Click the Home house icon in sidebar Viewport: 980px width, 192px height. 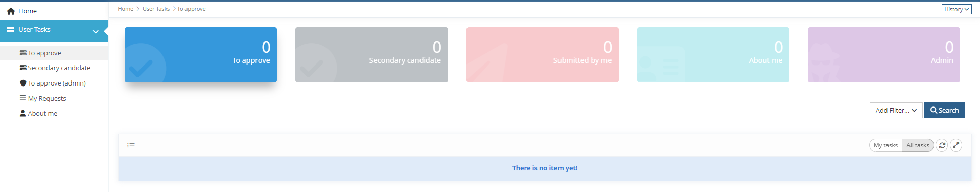coord(11,11)
